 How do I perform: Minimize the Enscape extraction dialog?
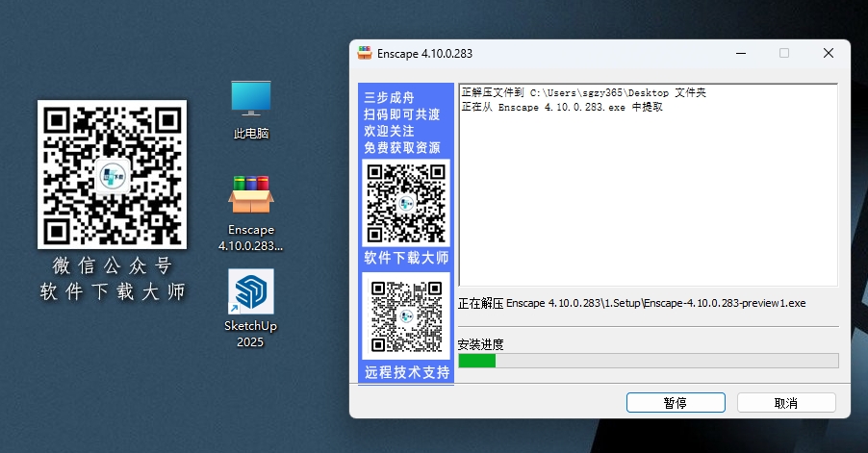click(x=741, y=53)
